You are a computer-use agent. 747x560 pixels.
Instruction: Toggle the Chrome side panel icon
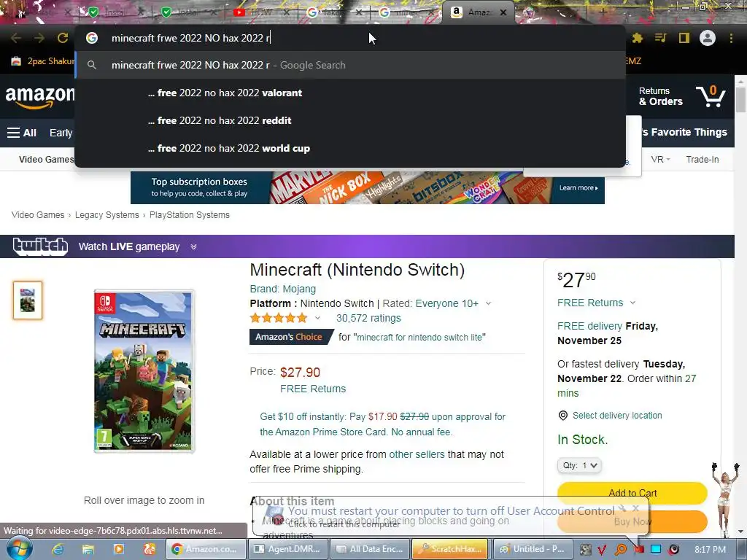tap(684, 38)
